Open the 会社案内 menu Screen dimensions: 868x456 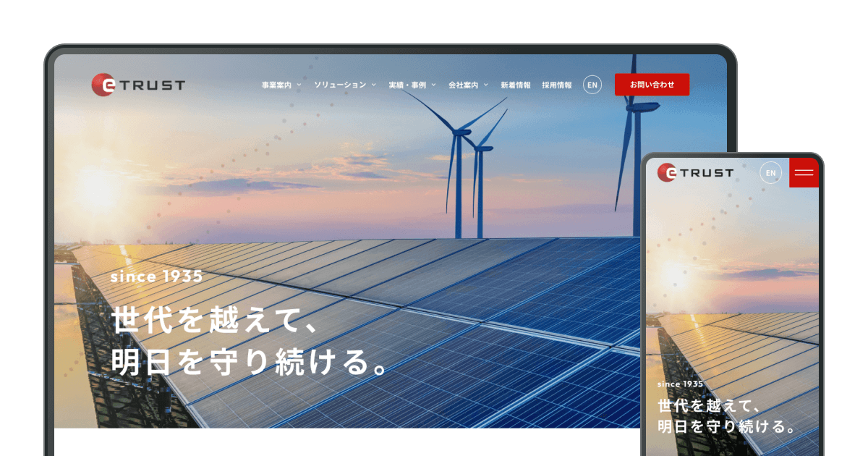(x=463, y=85)
